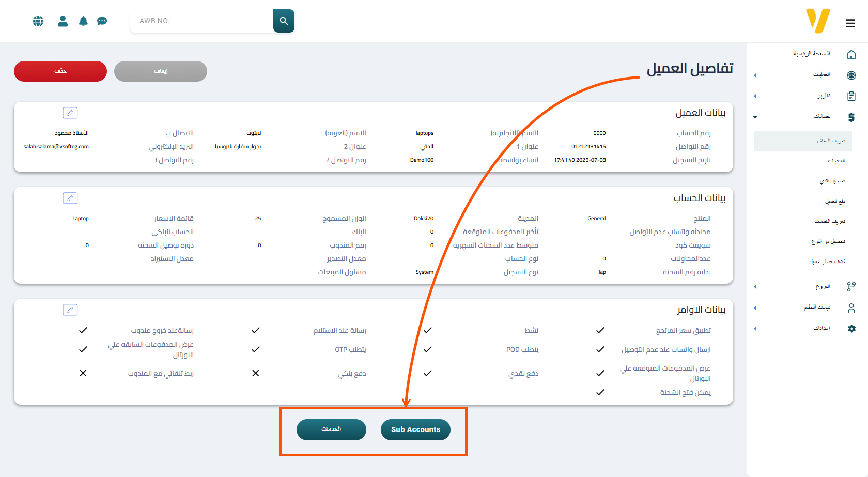Click the globe language icon

pos(38,21)
